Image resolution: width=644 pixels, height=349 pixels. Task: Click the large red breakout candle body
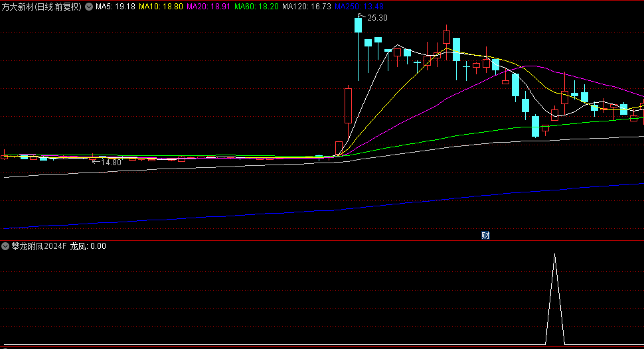point(348,105)
